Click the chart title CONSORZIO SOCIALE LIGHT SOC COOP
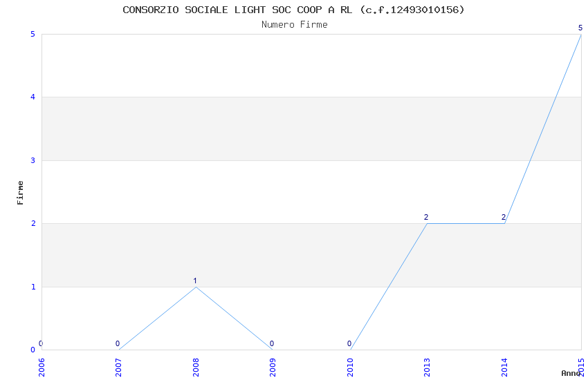 point(293,10)
